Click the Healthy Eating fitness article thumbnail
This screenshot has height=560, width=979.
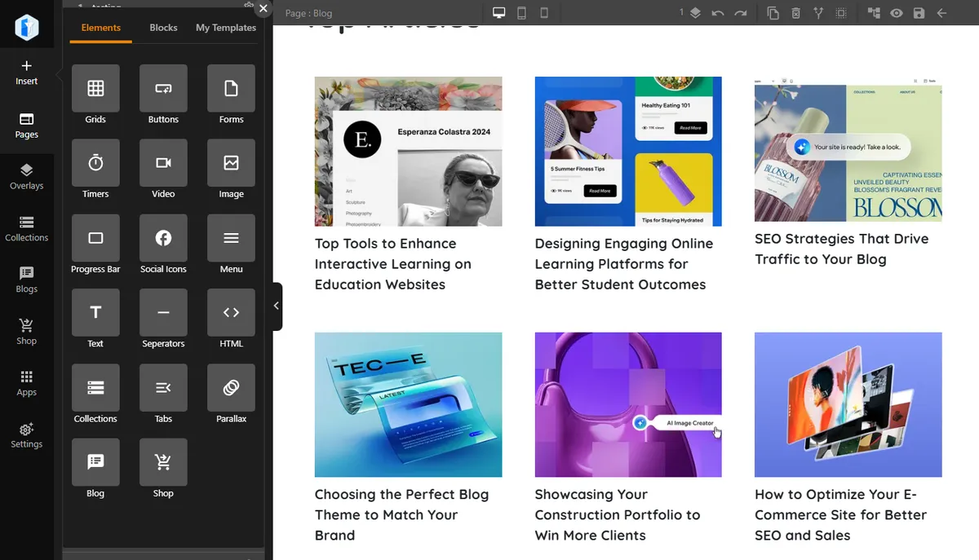[628, 152]
